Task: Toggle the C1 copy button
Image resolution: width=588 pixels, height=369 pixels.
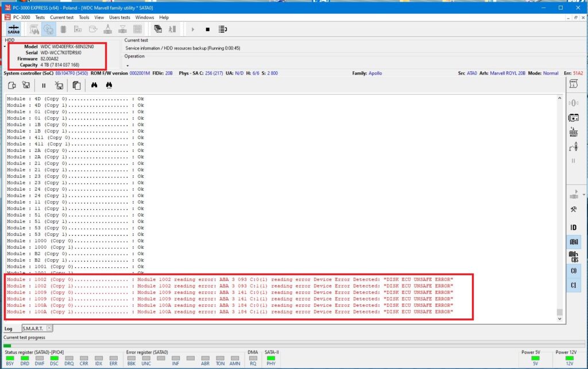Action: 574,285
